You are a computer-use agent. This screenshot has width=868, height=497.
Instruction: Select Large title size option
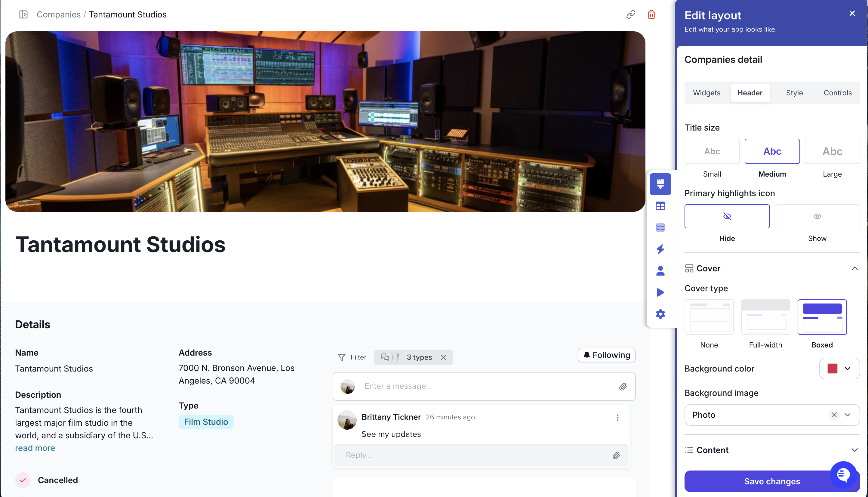pos(832,151)
